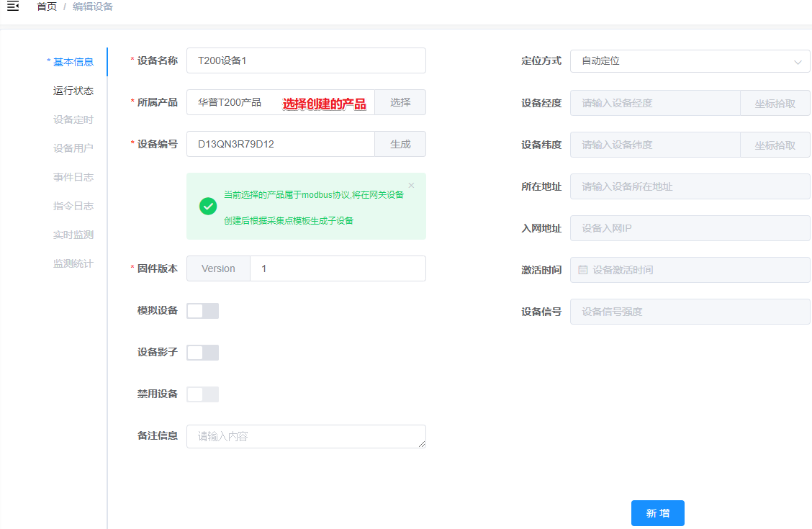Open the 设备定时 tab
Image resolution: width=812 pixels, height=529 pixels.
[x=73, y=119]
